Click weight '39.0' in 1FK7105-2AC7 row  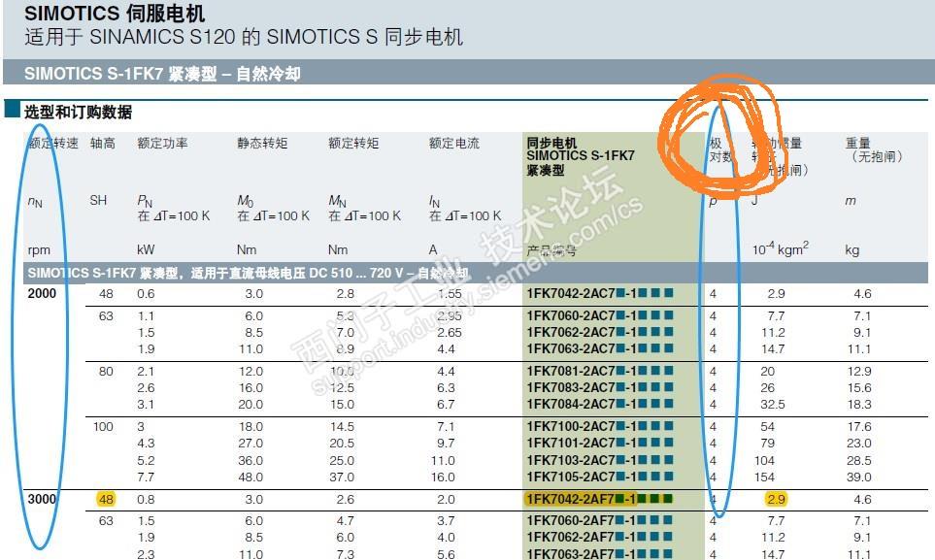click(858, 478)
